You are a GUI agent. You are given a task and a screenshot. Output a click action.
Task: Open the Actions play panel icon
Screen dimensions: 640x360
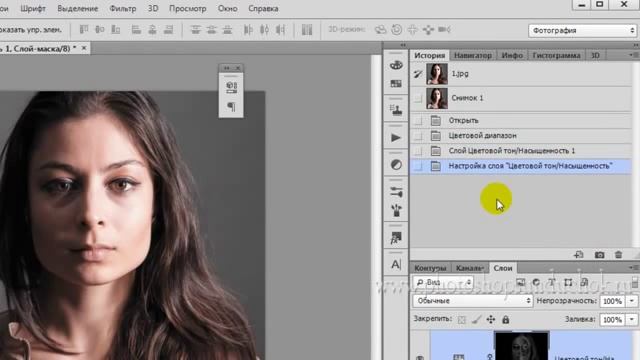396,138
